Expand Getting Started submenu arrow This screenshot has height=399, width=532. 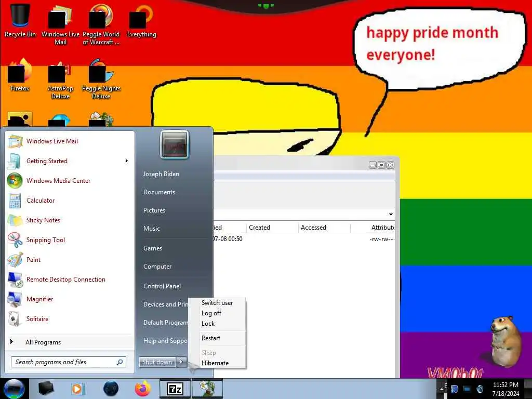click(x=127, y=161)
